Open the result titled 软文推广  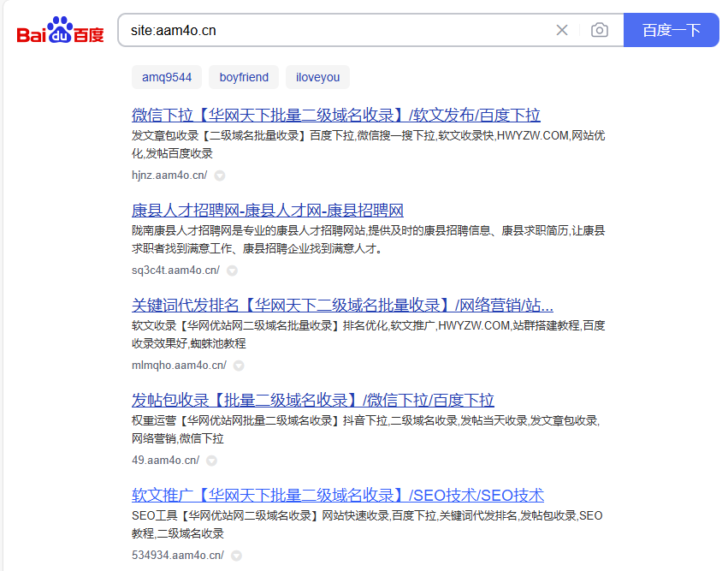(x=338, y=496)
